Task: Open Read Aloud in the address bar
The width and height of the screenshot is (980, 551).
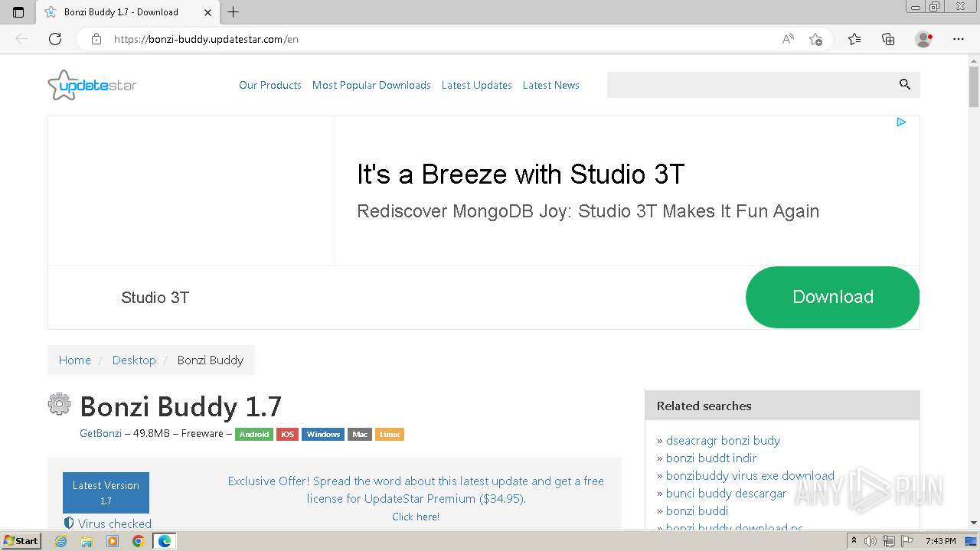Action: click(x=787, y=39)
